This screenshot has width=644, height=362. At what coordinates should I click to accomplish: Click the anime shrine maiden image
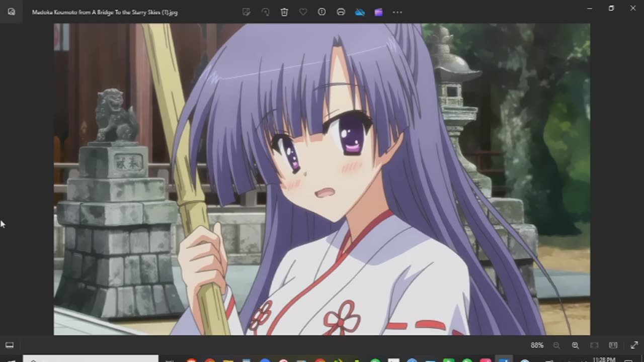(x=322, y=179)
